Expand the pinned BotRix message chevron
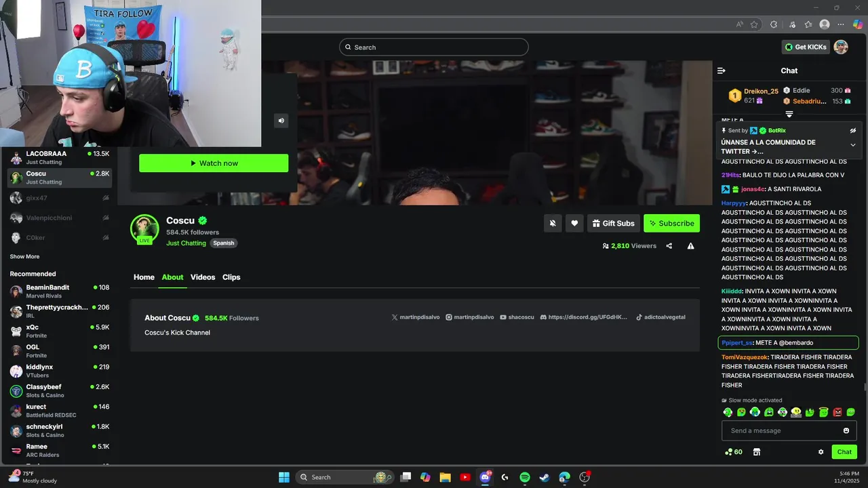 pyautogui.click(x=853, y=145)
